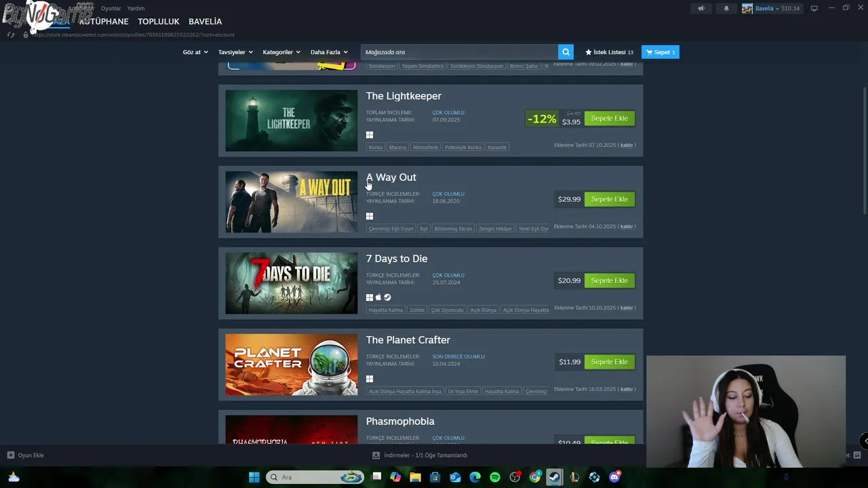
Task: Open the 7 Days to Die cover thumbnail
Action: 291,283
